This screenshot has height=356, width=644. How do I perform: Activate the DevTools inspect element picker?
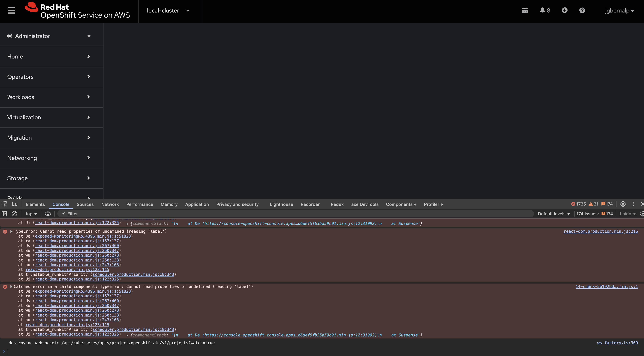5,204
